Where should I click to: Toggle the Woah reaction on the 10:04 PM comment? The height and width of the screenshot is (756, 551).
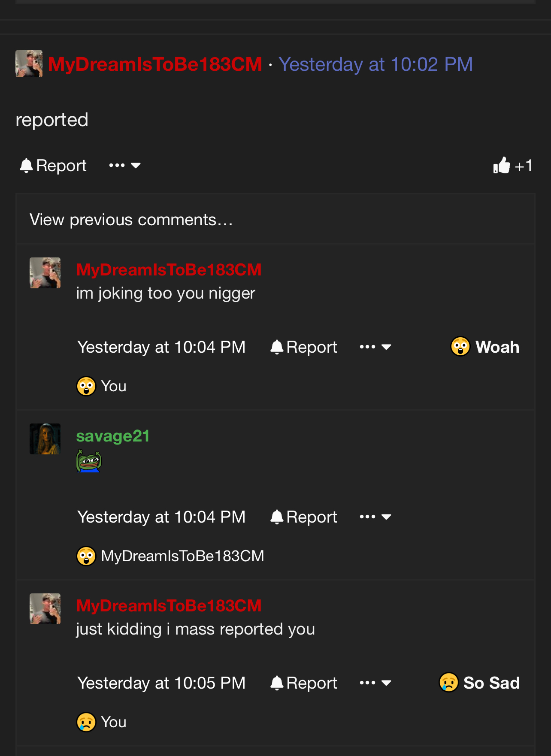pos(485,347)
